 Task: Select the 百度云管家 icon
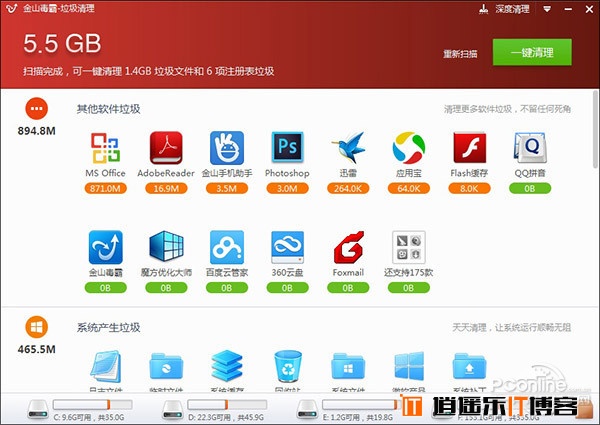[x=227, y=247]
